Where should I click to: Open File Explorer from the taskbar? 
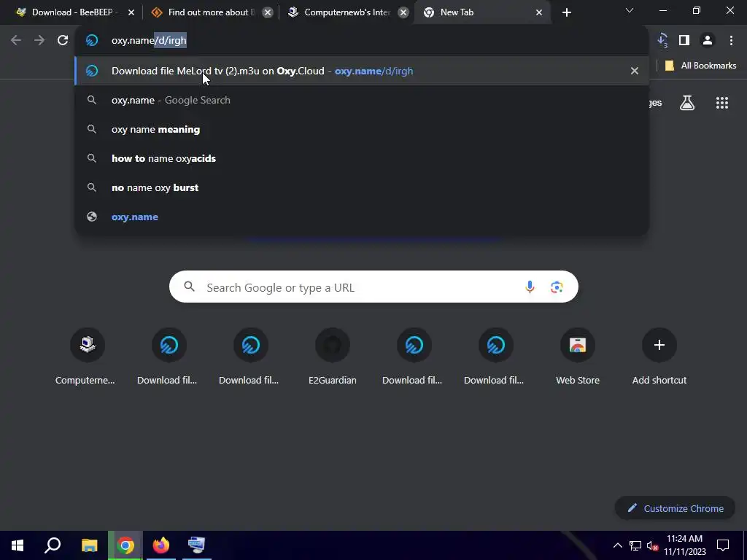pyautogui.click(x=89, y=545)
